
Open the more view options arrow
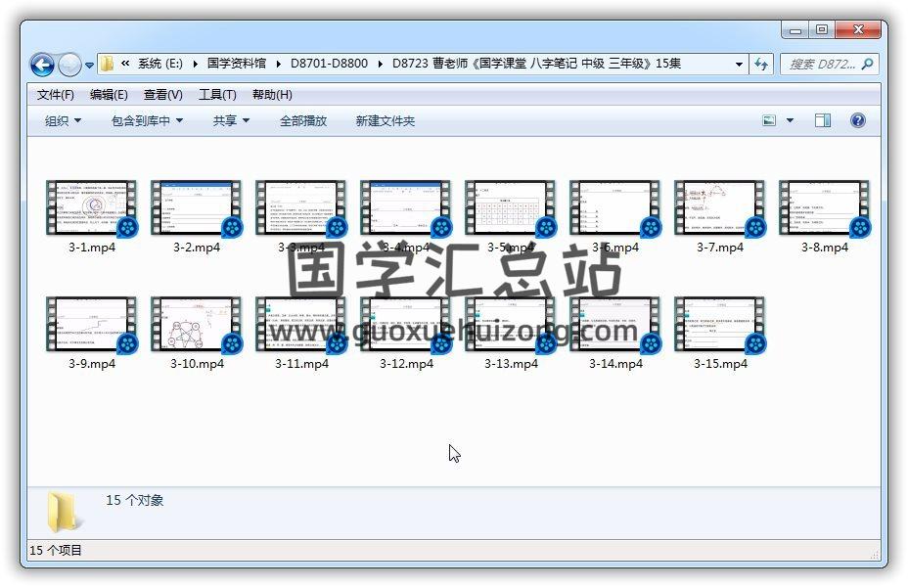(790, 120)
